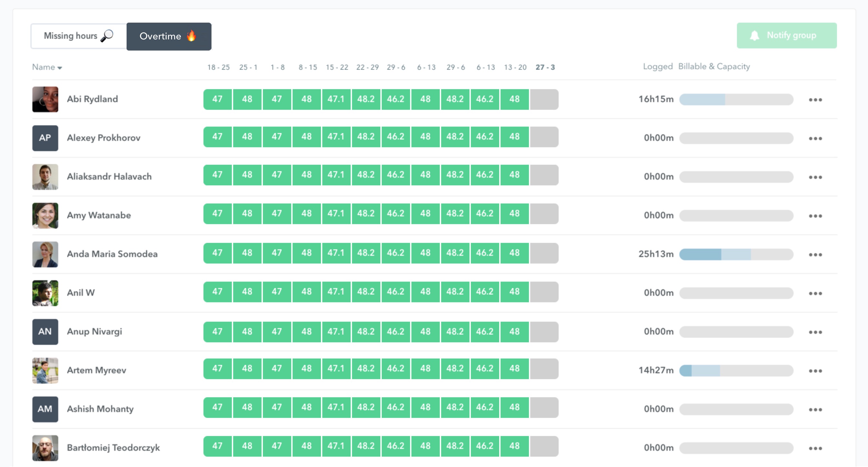Click Anda Maria Somodea's capacity progress bar
The height and width of the screenshot is (467, 868).
click(x=736, y=254)
